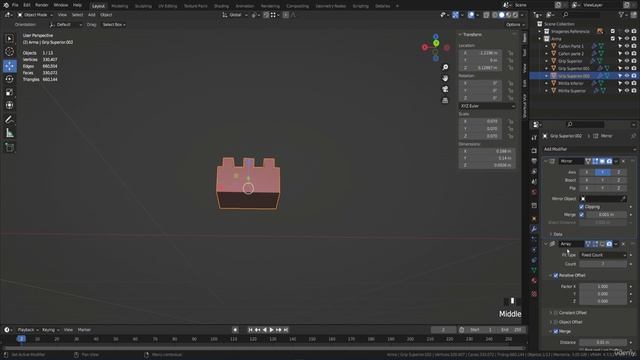Open the Object Mode dropdown

point(35,15)
